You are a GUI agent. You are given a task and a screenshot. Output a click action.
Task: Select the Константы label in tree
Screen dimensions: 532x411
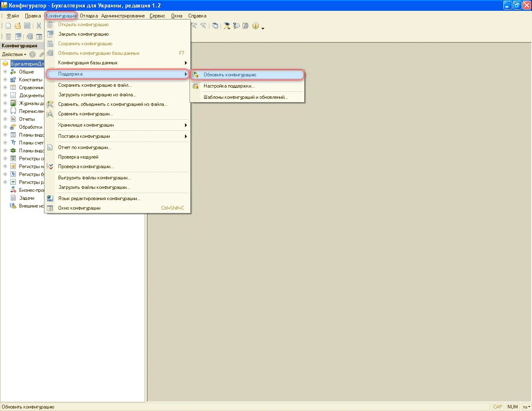pyautogui.click(x=31, y=80)
